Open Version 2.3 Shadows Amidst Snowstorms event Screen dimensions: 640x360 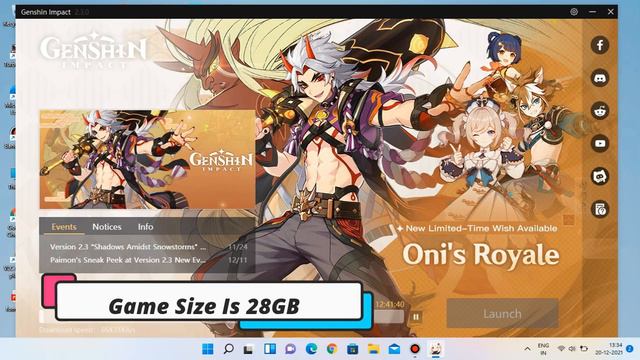(149, 247)
